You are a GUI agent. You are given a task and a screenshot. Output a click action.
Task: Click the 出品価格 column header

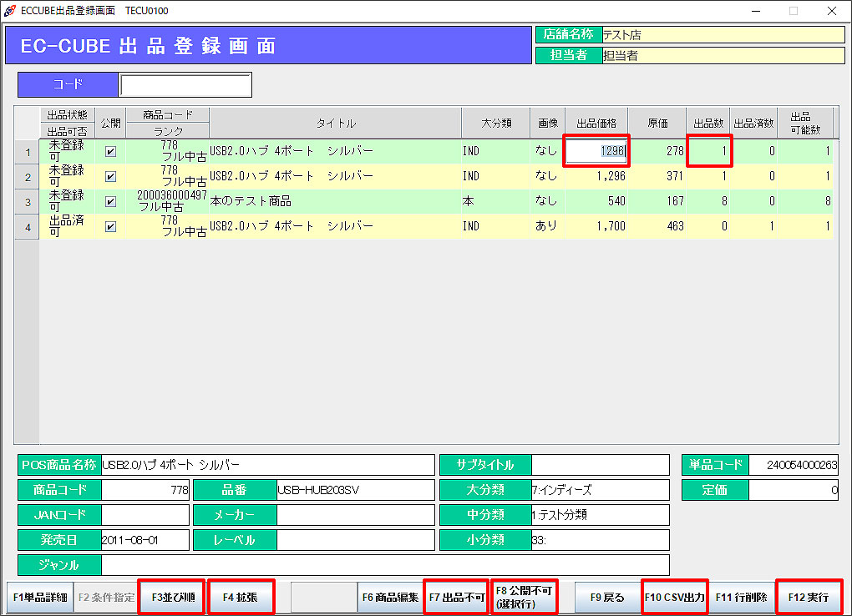pos(596,124)
